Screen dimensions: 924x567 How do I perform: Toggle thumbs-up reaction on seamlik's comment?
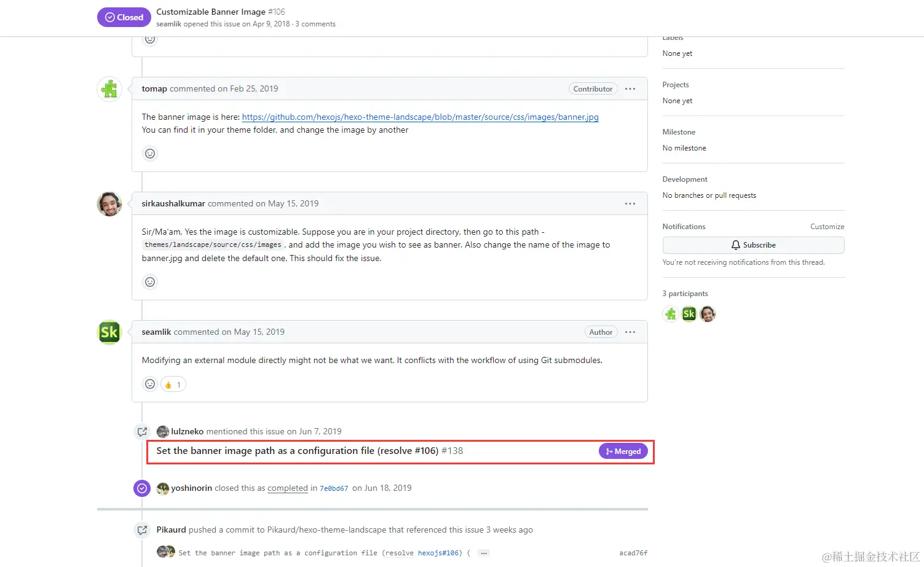pyautogui.click(x=173, y=385)
